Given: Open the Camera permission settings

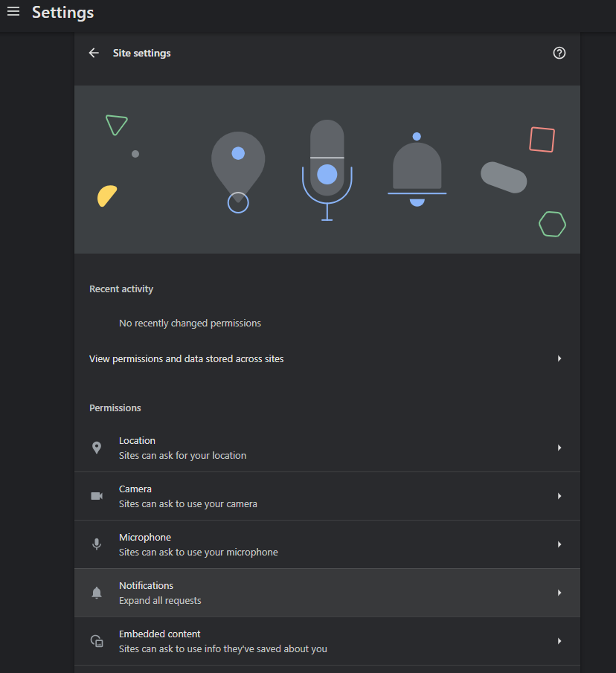Looking at the screenshot, I should pyautogui.click(x=327, y=496).
